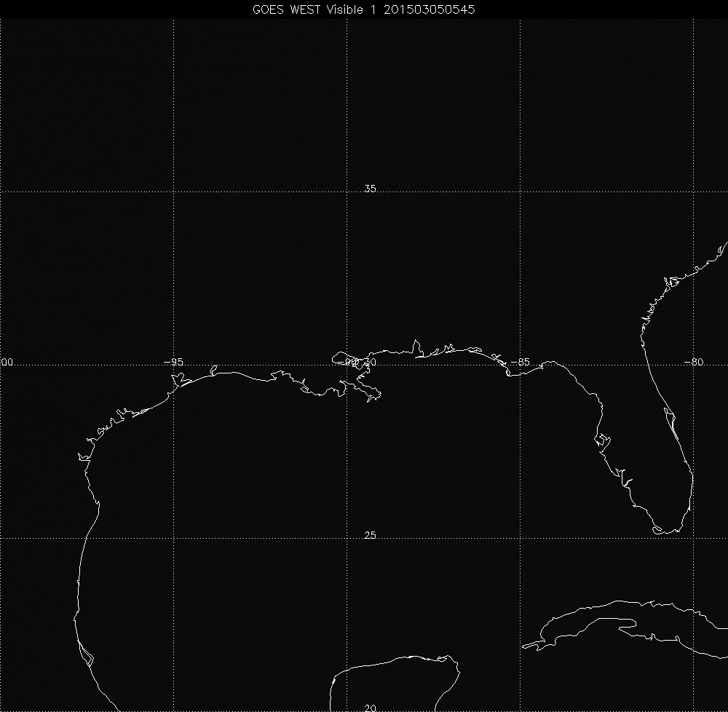The height and width of the screenshot is (712, 728).
Task: Click the latitude label '20' at bottom
Action: point(370,708)
